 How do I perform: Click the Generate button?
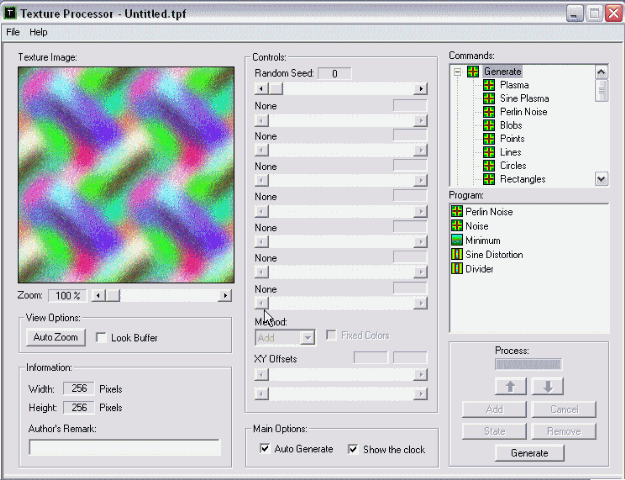529,453
